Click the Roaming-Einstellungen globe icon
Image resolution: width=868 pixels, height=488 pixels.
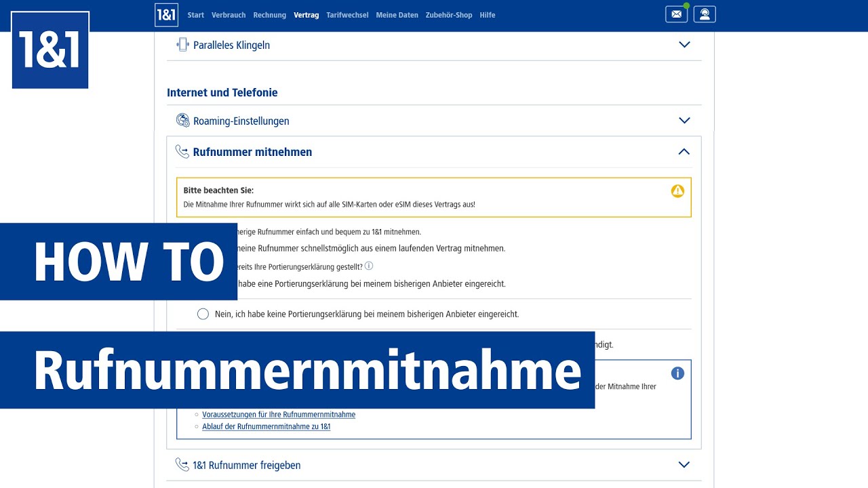(182, 121)
